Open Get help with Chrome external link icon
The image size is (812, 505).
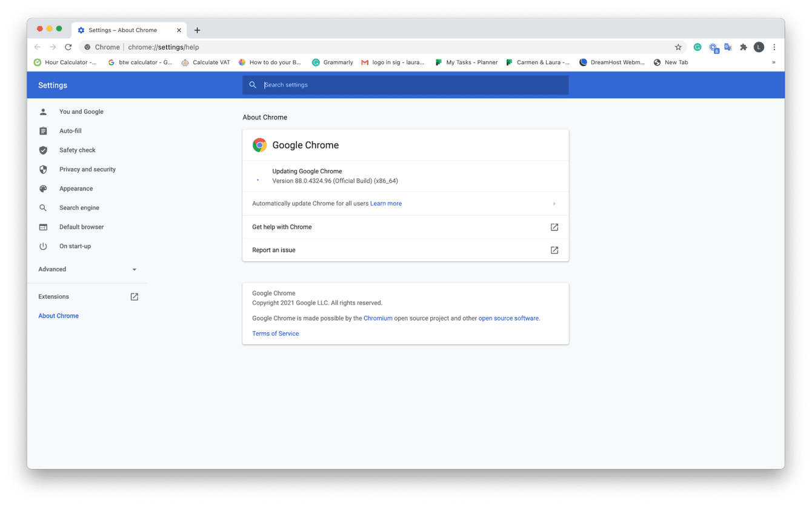pos(554,226)
